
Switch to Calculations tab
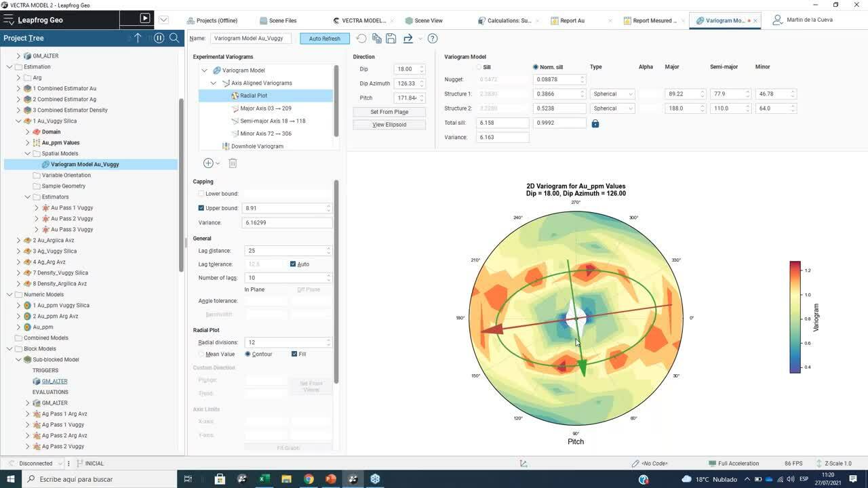pos(505,20)
